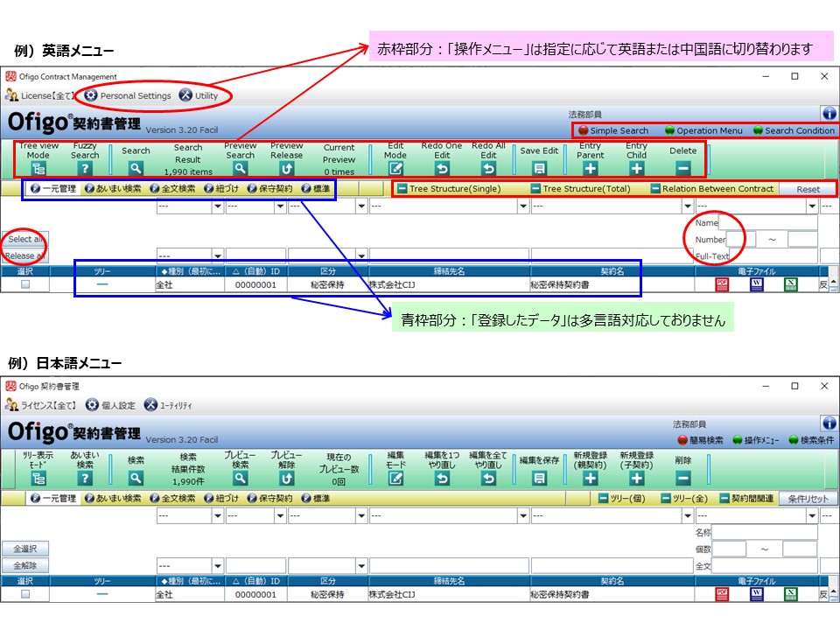
Task: Click the Edit Mode pencil icon
Action: click(395, 169)
